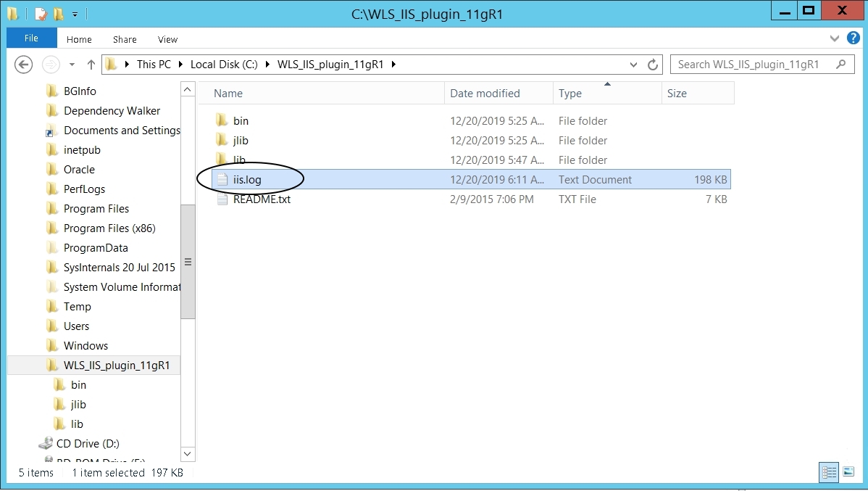Select the bin folder icon in file list

coord(222,120)
